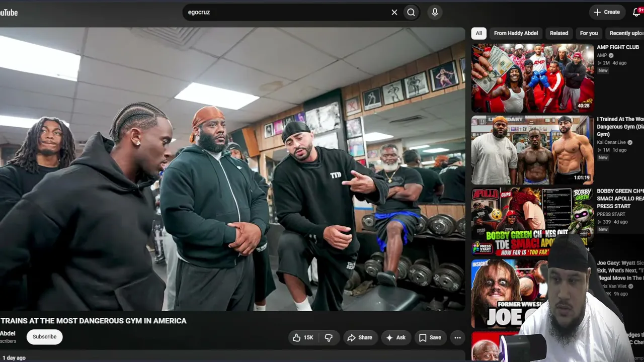Open the notifications bell
This screenshot has height=362, width=644.
[637, 12]
